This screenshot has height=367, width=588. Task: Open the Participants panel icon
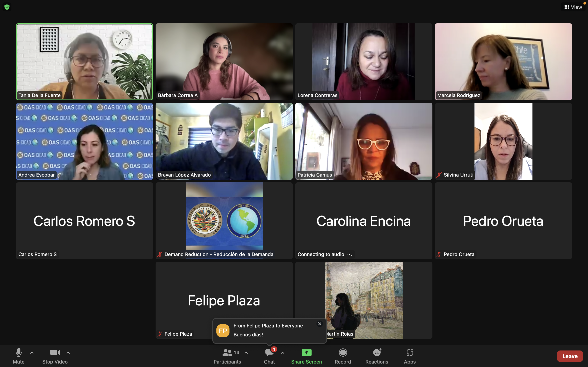[227, 353]
